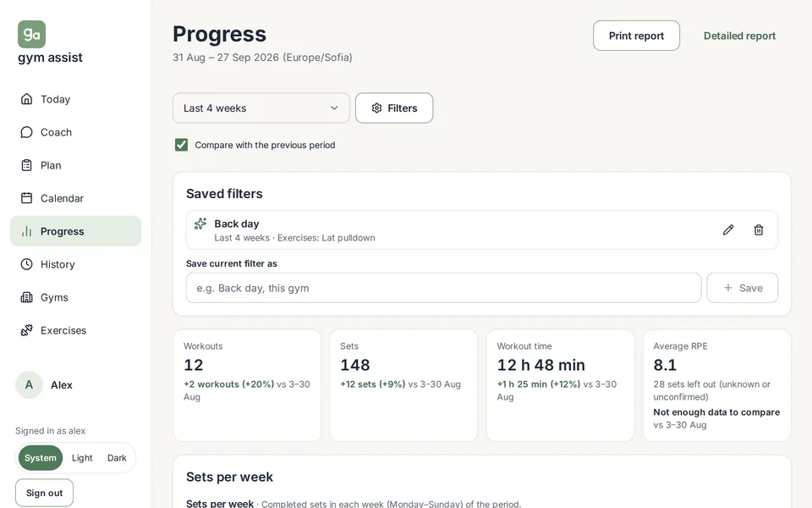Click Save to store current filter
This screenshot has height=508, width=812.
click(742, 288)
